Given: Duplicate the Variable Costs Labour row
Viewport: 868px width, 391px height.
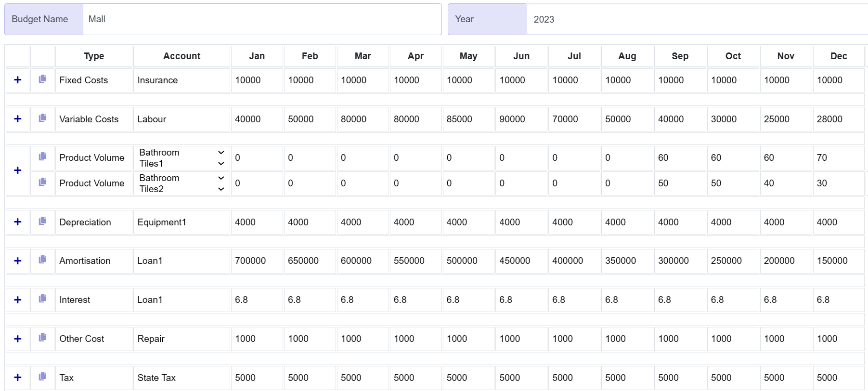Looking at the screenshot, I should 42,118.
